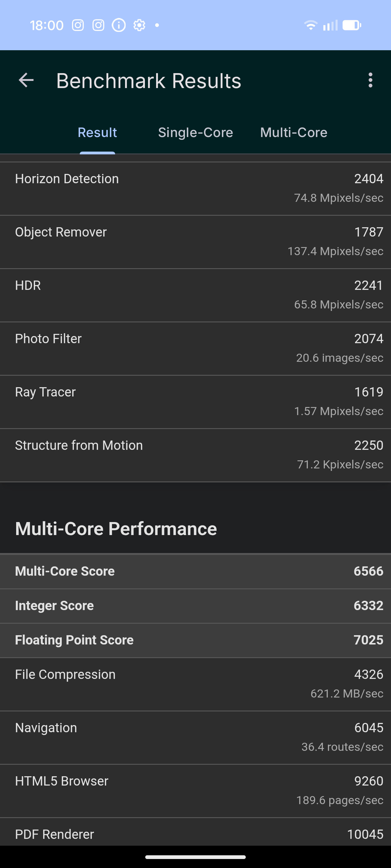Tap the settings gear notification icon
Screen dimensions: 391x868
click(x=139, y=25)
